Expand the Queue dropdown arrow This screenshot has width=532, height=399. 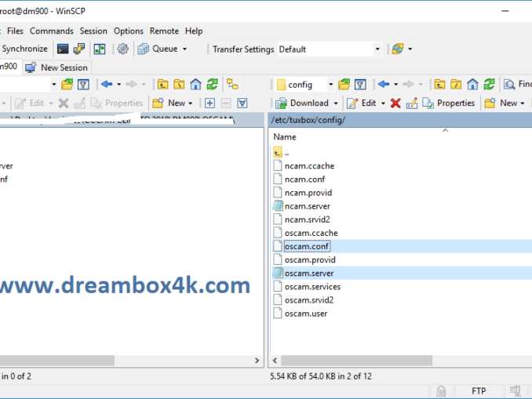184,49
